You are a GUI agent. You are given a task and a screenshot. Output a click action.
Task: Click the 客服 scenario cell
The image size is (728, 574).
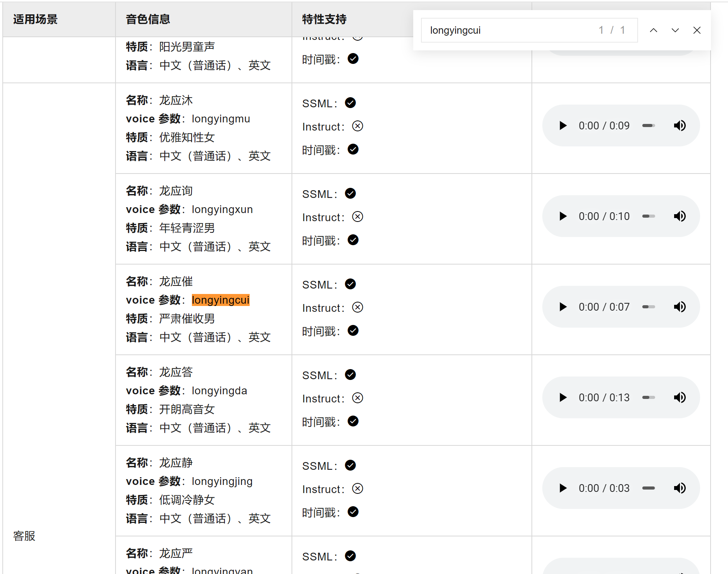(x=24, y=536)
